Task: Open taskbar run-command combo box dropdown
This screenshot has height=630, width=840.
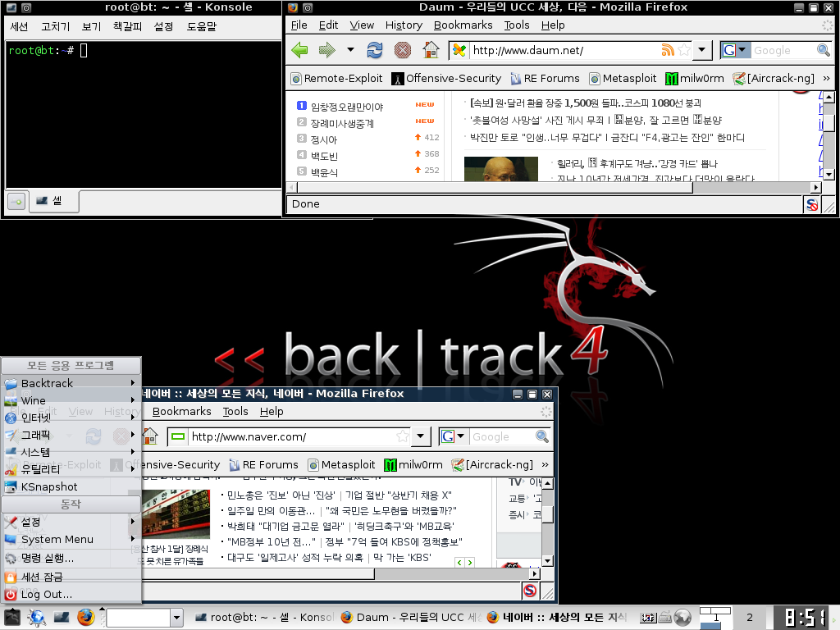Action: tap(177, 618)
